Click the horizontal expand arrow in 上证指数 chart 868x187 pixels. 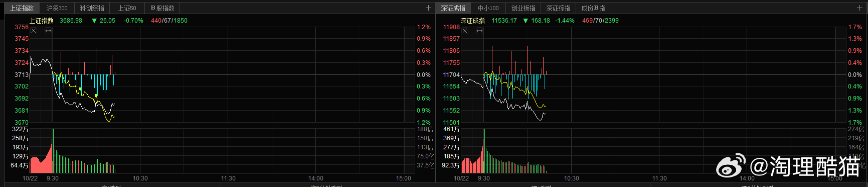[x=48, y=31]
